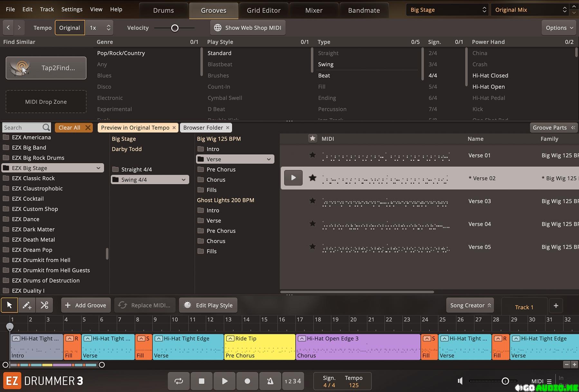Go back with the left navigation arrow
This screenshot has height=392, width=579.
pyautogui.click(x=8, y=28)
